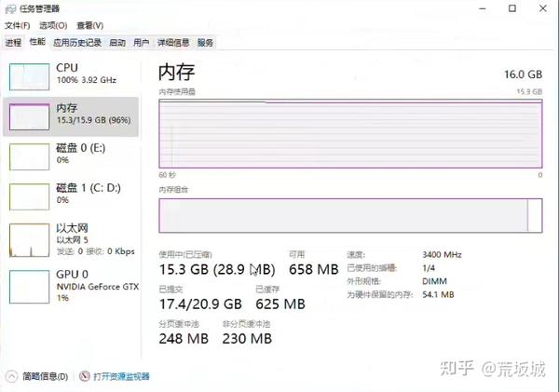Open the 磁盘 0 (E:) performance entry
Screen dimensions: 559x392
[71, 156]
